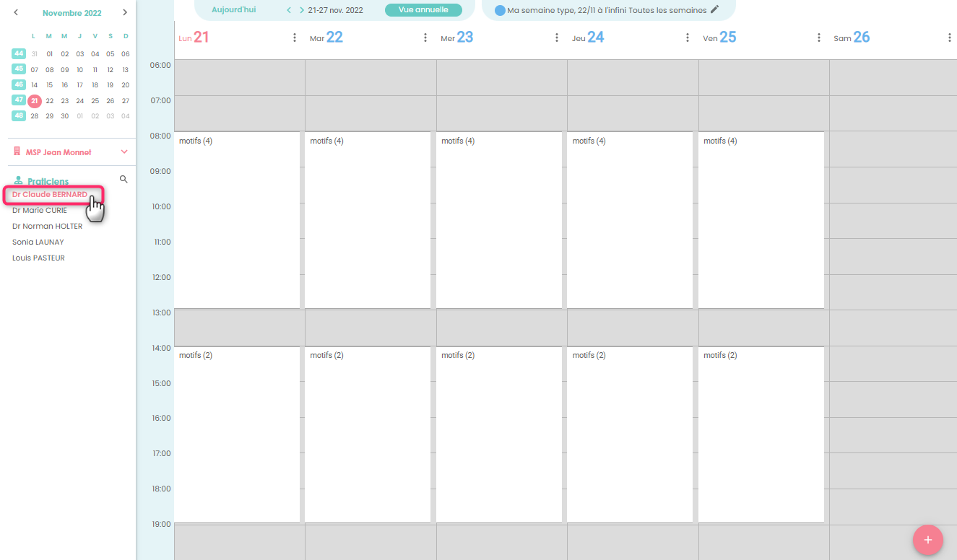Open three-dot menu for Thursday 24

[688, 38]
